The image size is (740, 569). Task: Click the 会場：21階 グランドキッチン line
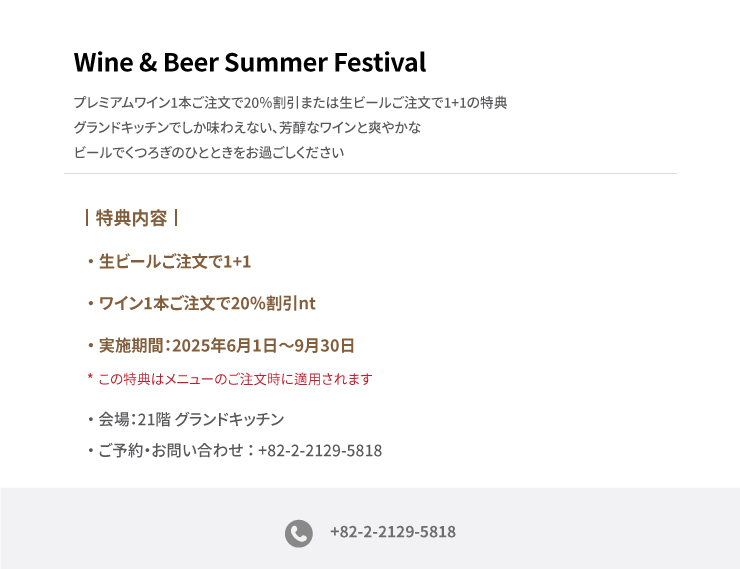[x=185, y=419]
